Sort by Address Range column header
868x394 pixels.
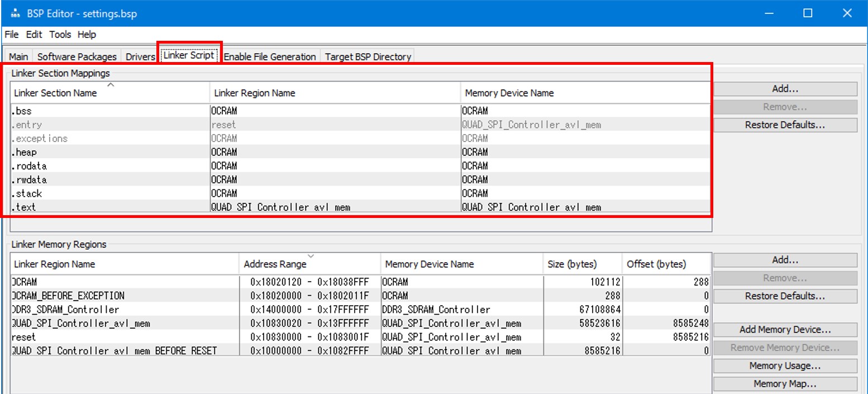(x=275, y=264)
